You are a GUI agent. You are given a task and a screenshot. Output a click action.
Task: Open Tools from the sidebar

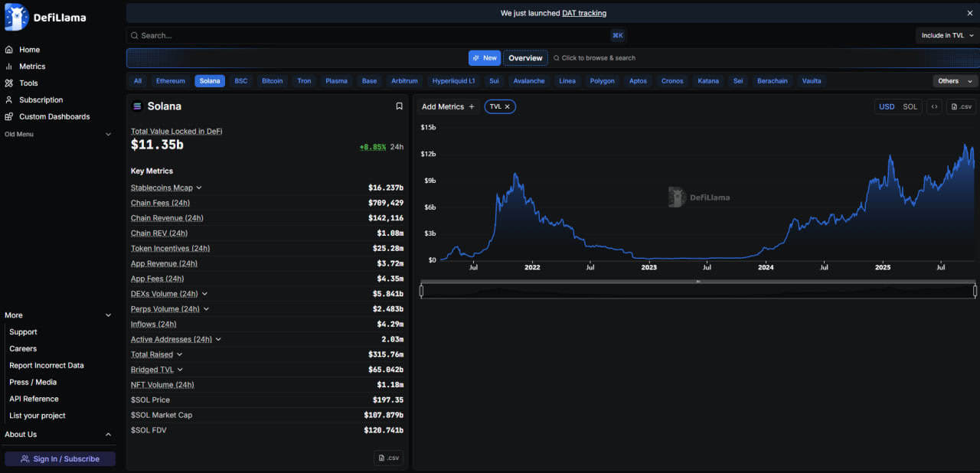point(28,83)
